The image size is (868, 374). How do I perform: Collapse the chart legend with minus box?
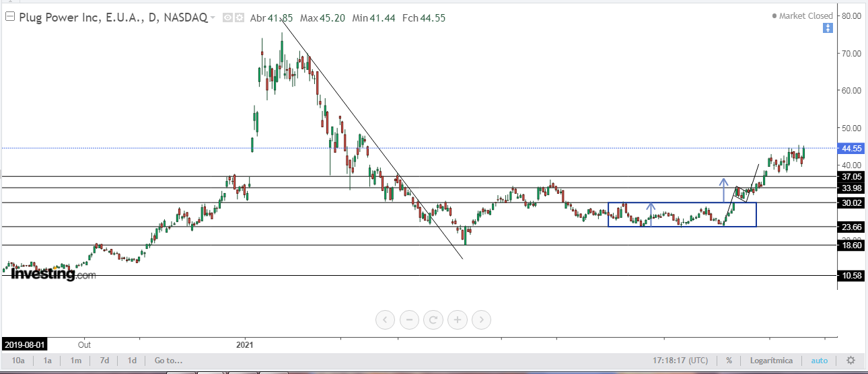tap(9, 18)
